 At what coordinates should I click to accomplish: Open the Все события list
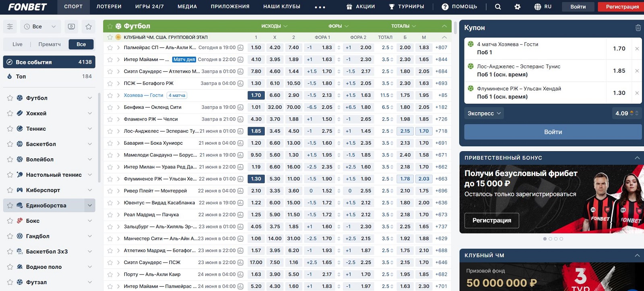(x=49, y=62)
